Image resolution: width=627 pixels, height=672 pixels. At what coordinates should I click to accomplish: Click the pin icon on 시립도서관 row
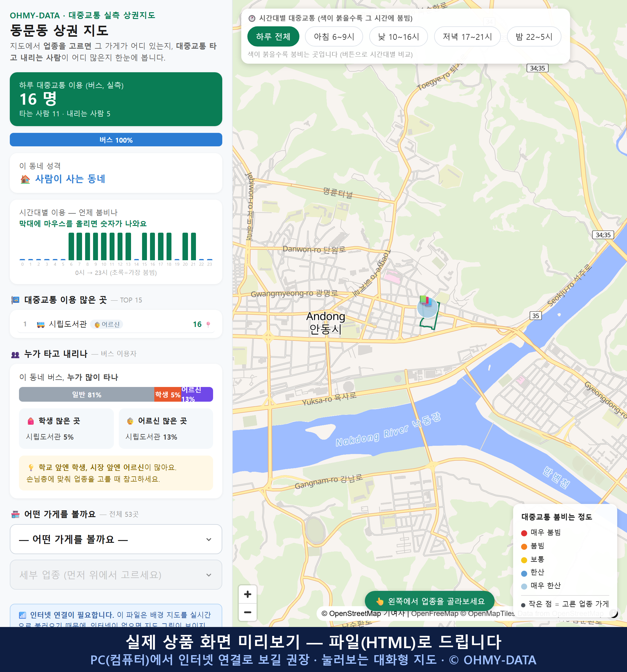[x=208, y=325]
